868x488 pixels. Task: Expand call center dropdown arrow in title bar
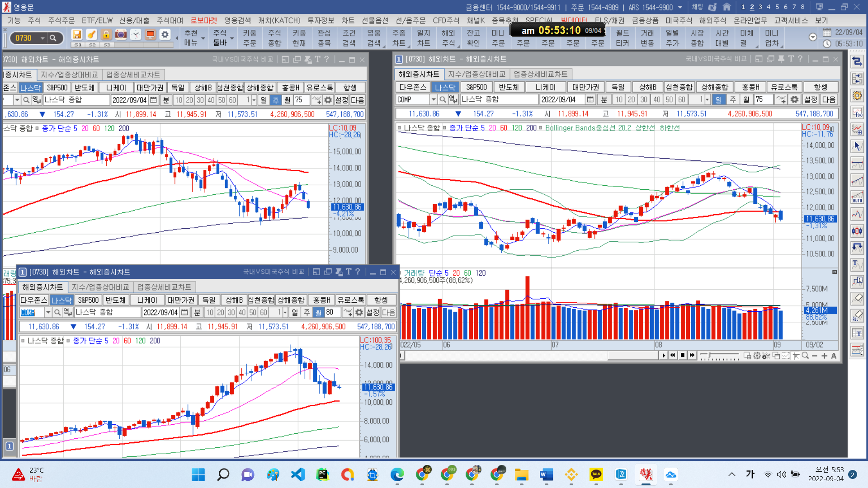click(680, 7)
